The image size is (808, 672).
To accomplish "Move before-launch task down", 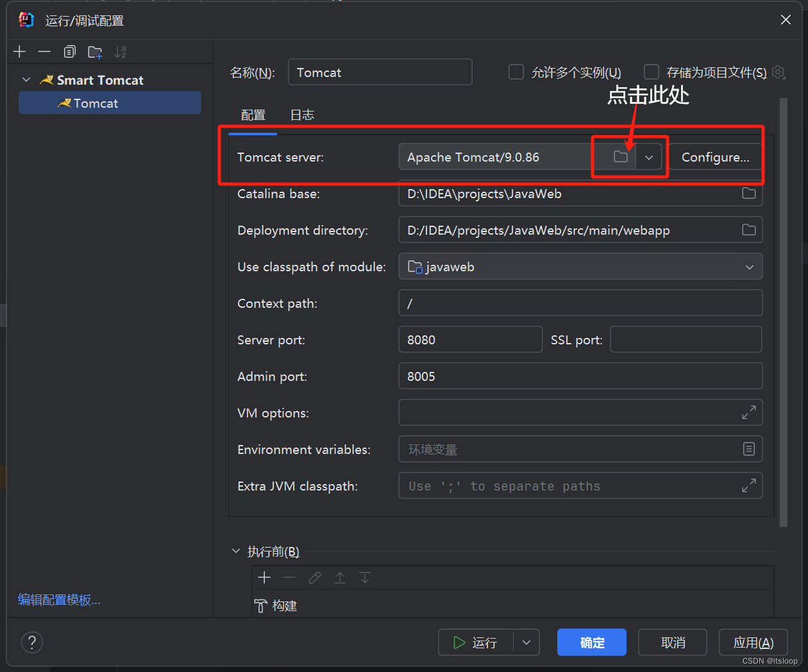I will (x=365, y=578).
